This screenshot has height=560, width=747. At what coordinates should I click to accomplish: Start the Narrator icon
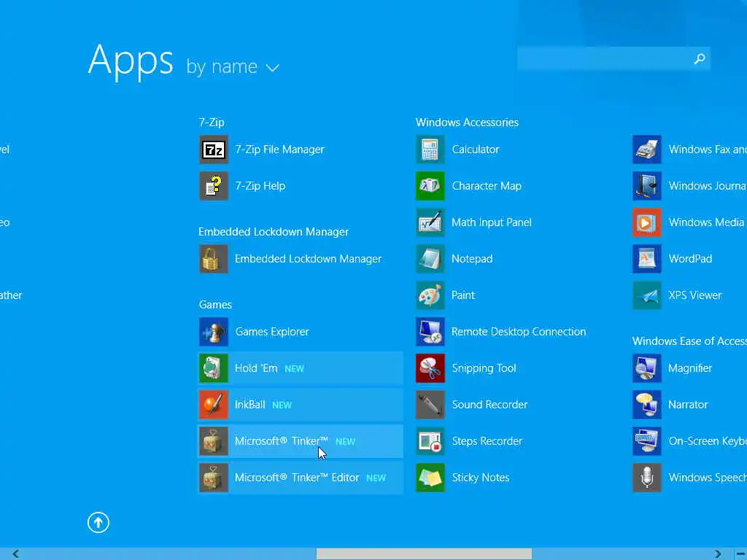coord(647,405)
